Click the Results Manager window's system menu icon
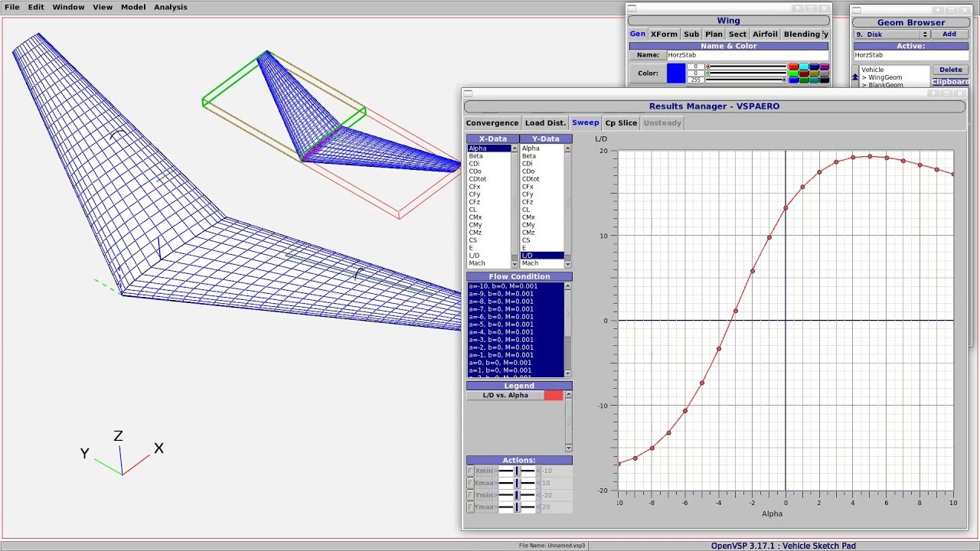The image size is (980, 551). coord(468,93)
